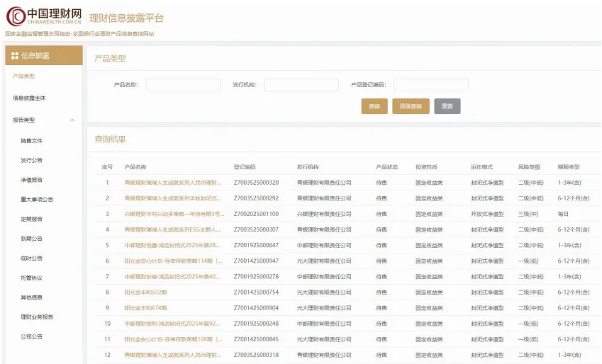Focus the 产品登记编码 input field
Screen dimensions: 602x364
[x=431, y=85]
